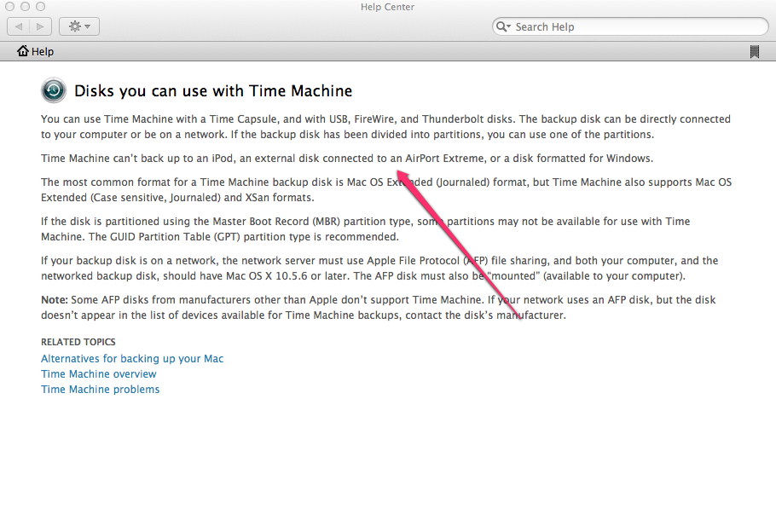Open the Time Machine problems link
The height and width of the screenshot is (532, 776).
[100, 390]
